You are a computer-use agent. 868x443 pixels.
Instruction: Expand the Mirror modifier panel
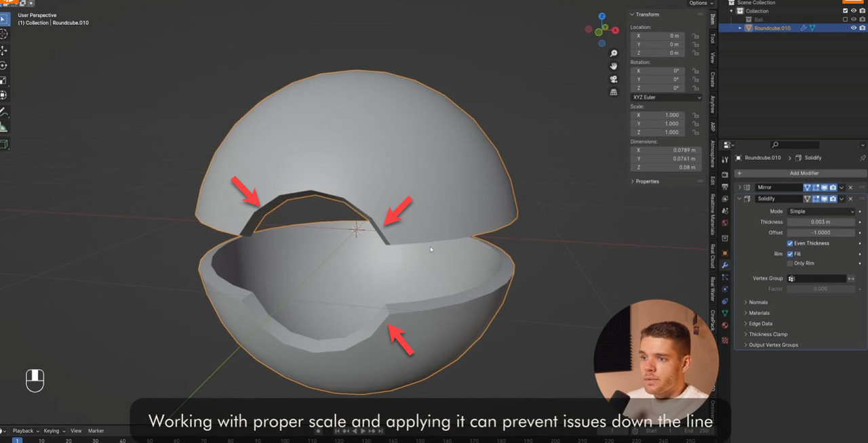740,188
